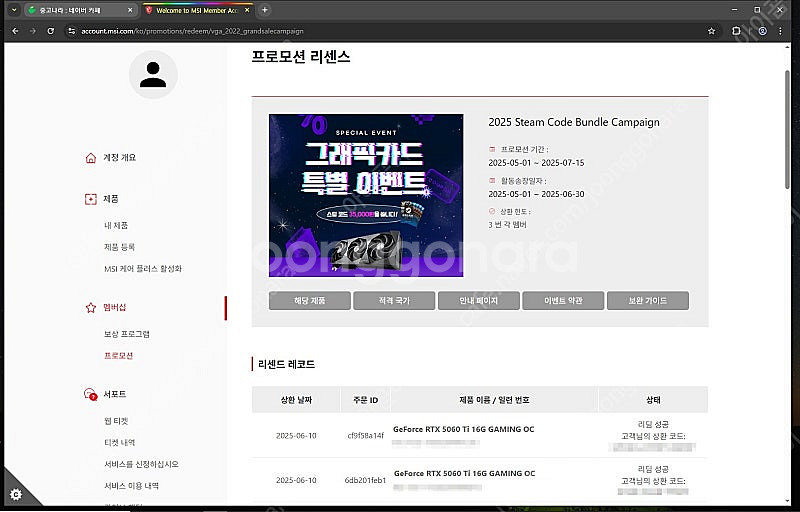The image size is (800, 512).
Task: Click the 멤버십 star icon
Action: click(90, 308)
